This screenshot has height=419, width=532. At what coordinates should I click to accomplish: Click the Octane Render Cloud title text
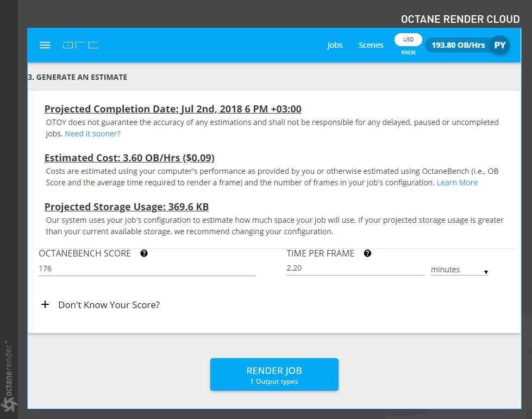(460, 19)
